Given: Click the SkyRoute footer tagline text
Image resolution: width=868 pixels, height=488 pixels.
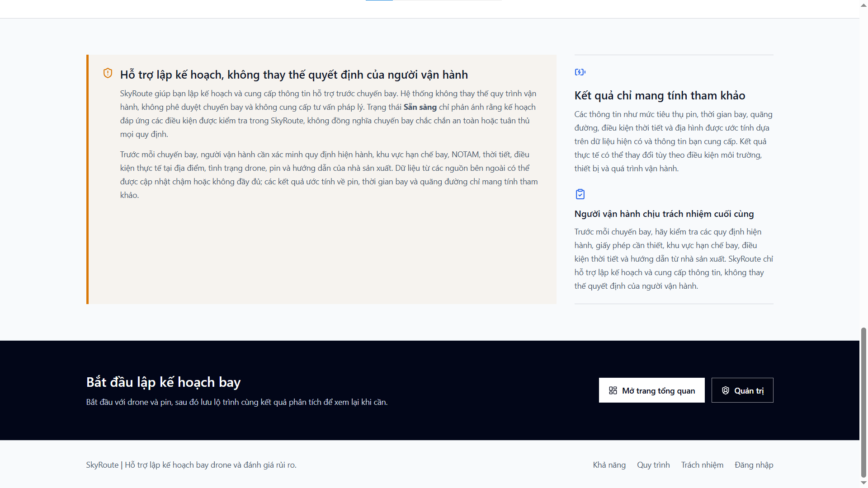Looking at the screenshot, I should pyautogui.click(x=191, y=465).
